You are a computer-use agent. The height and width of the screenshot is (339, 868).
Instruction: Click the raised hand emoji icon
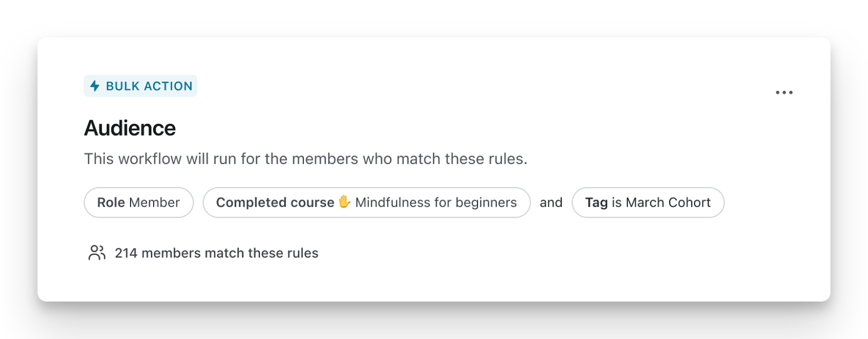coord(345,202)
